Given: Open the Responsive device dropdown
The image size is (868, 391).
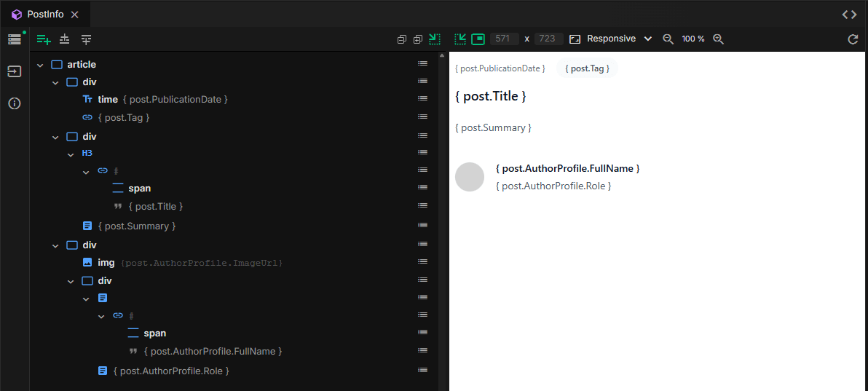Looking at the screenshot, I should [x=620, y=39].
